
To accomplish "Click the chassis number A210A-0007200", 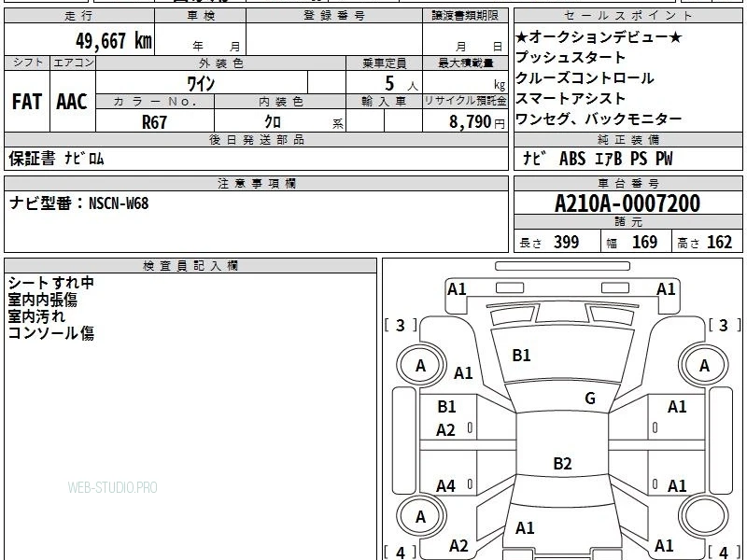I will coord(627,203).
